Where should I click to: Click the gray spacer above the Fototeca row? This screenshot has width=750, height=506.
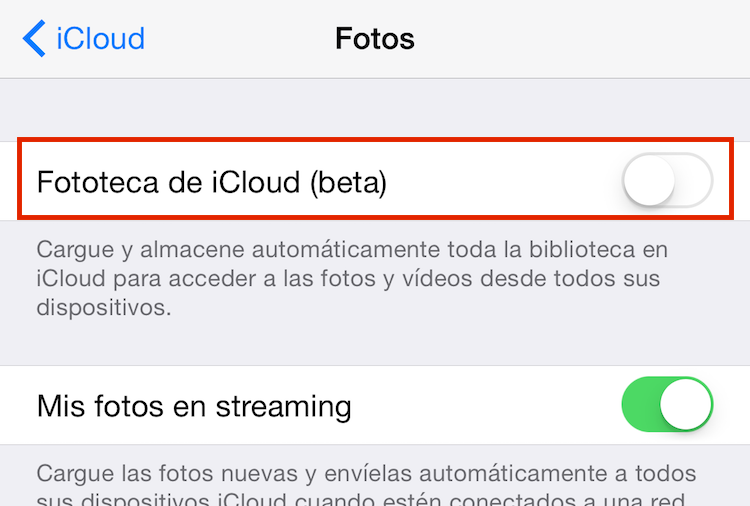pyautogui.click(x=375, y=109)
